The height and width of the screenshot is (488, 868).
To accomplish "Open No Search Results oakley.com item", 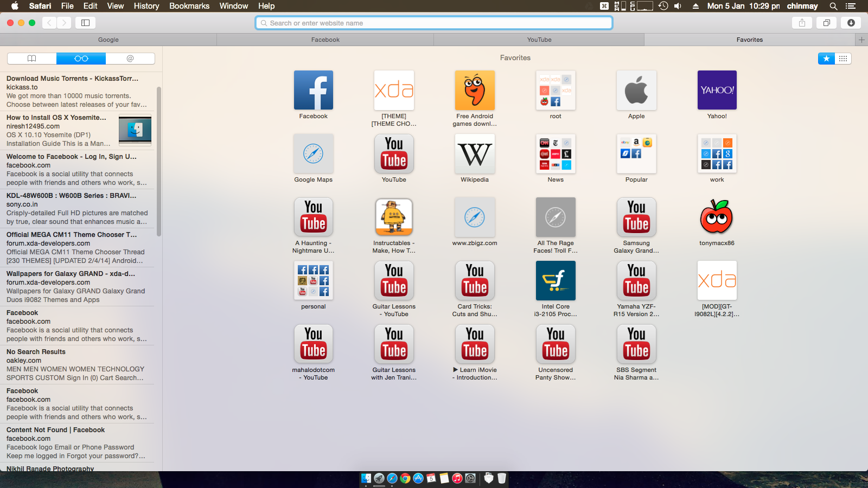I will tap(77, 365).
